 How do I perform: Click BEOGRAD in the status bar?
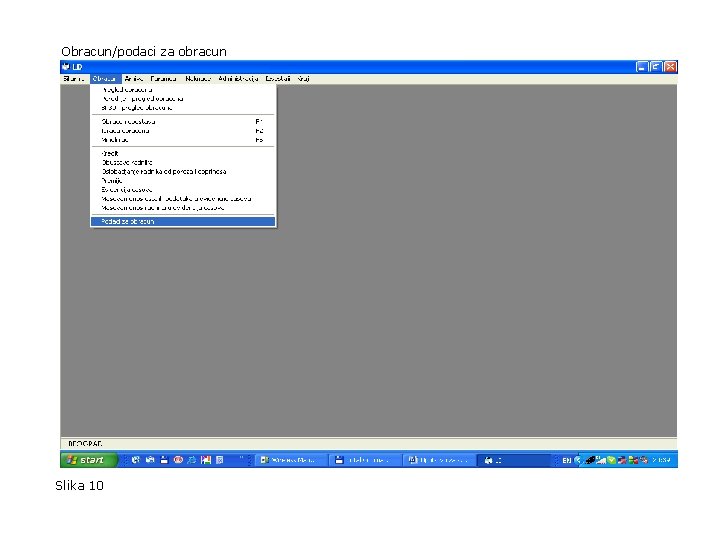tap(85, 444)
